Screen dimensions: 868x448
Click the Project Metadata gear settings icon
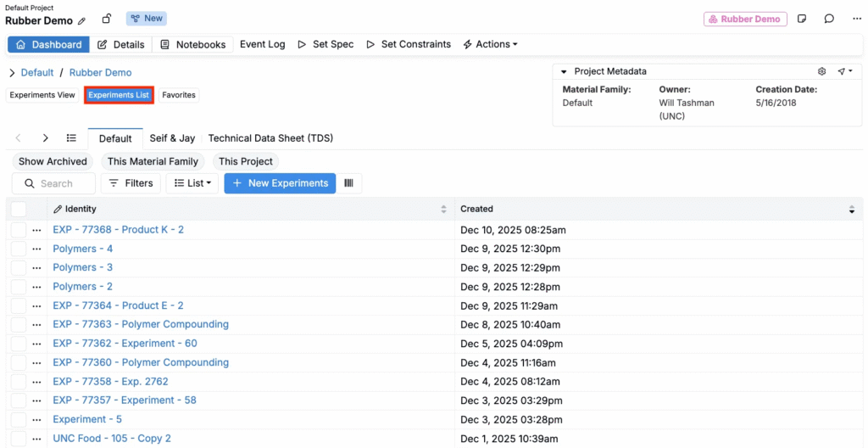pos(821,72)
